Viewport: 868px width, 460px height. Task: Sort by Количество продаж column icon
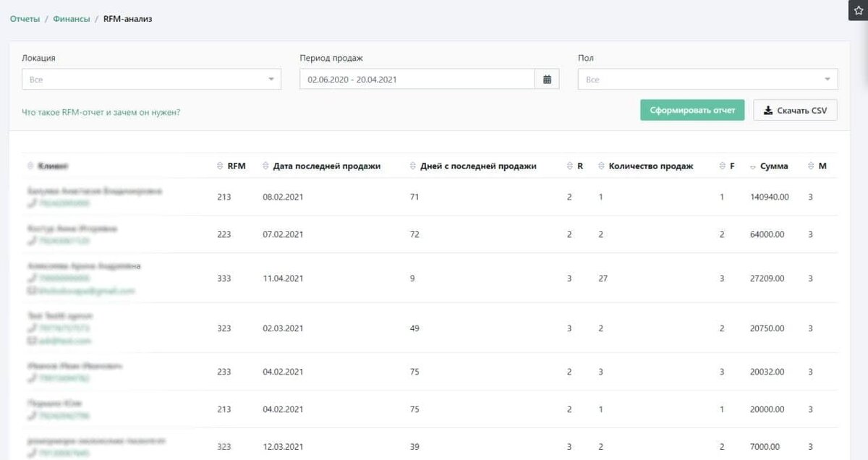(603, 166)
